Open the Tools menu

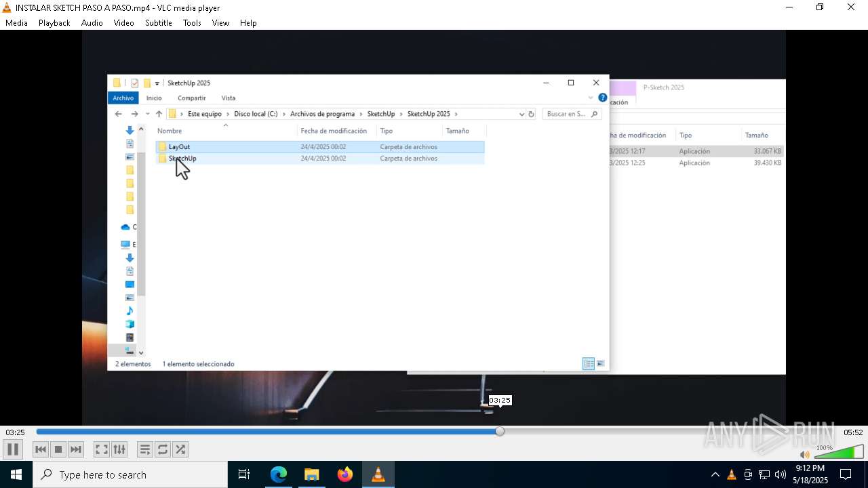(x=192, y=22)
